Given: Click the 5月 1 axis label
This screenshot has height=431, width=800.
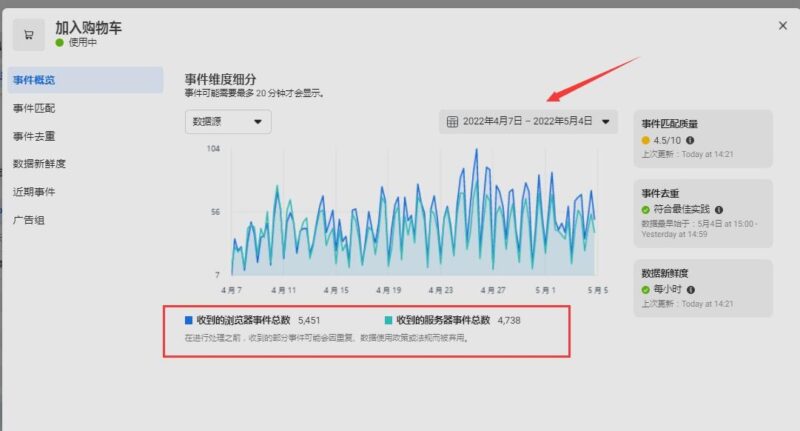Looking at the screenshot, I should point(545,290).
